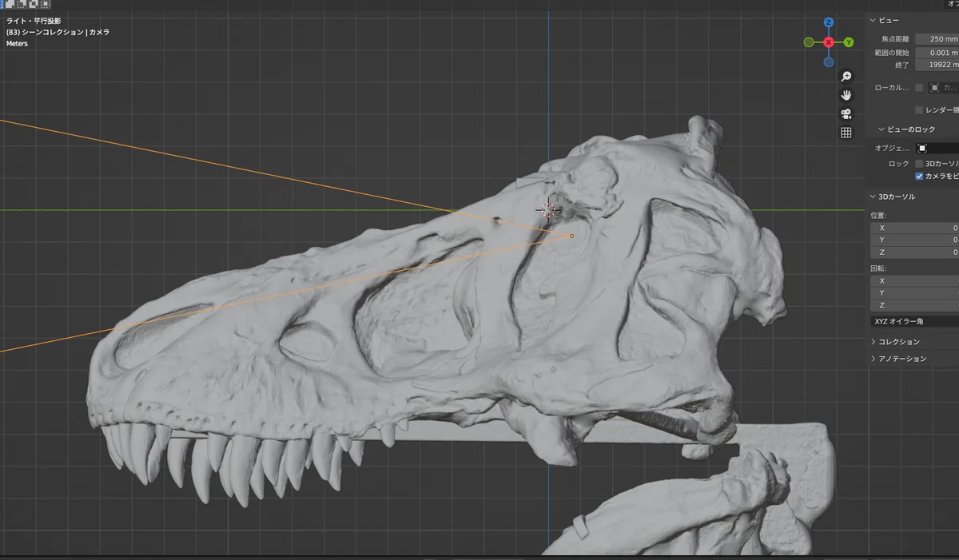
Task: Enable lock to 3Dカーソル checkbox
Action: point(919,163)
